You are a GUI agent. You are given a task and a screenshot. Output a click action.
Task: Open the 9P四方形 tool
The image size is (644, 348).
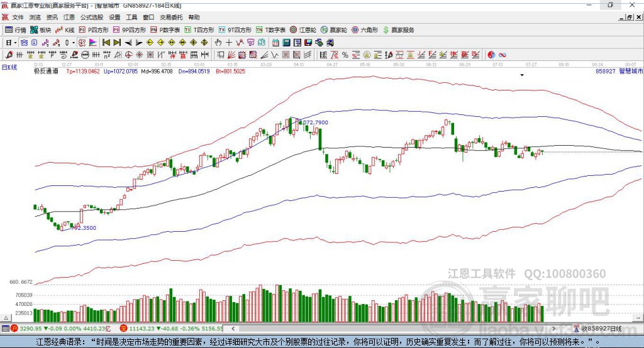tap(130, 30)
